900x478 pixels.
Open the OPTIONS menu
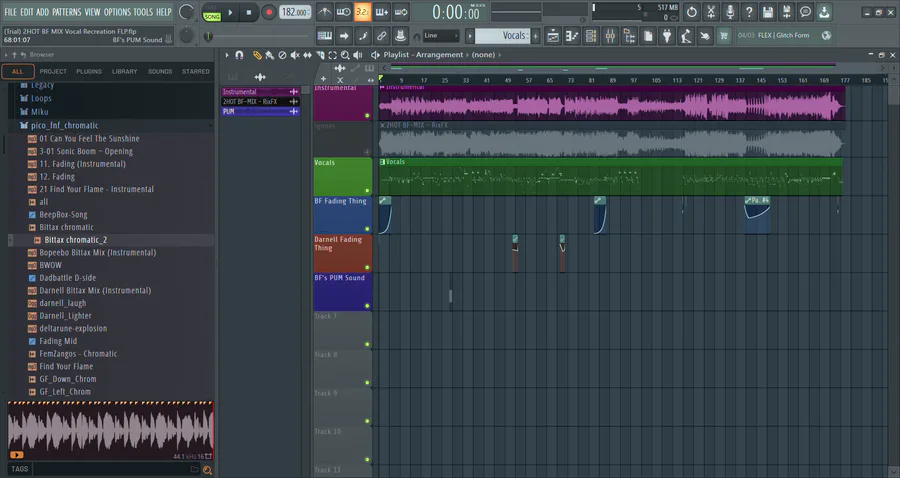point(117,12)
